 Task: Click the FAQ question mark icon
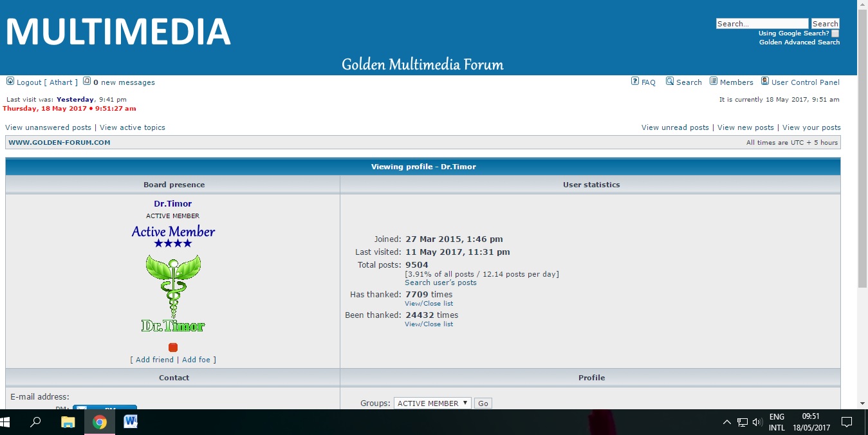(x=635, y=81)
